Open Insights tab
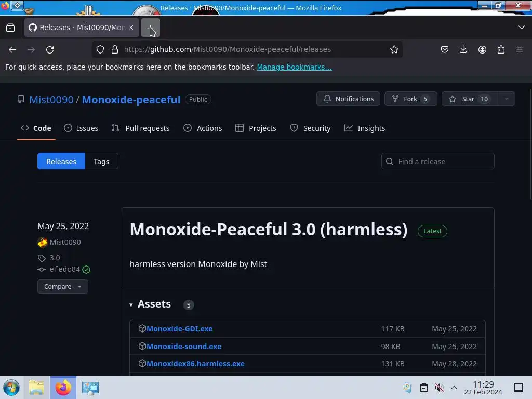Viewport: 532px width, 399px height. click(x=365, y=128)
